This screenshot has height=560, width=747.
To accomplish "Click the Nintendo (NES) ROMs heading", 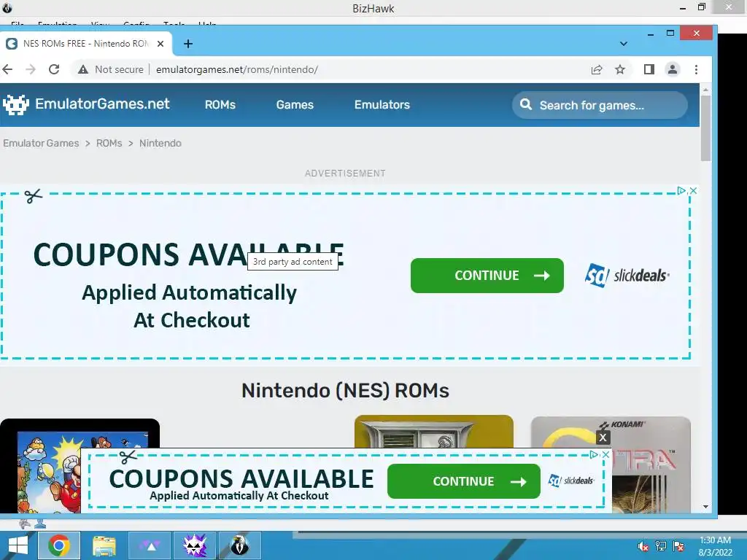I will pyautogui.click(x=345, y=391).
